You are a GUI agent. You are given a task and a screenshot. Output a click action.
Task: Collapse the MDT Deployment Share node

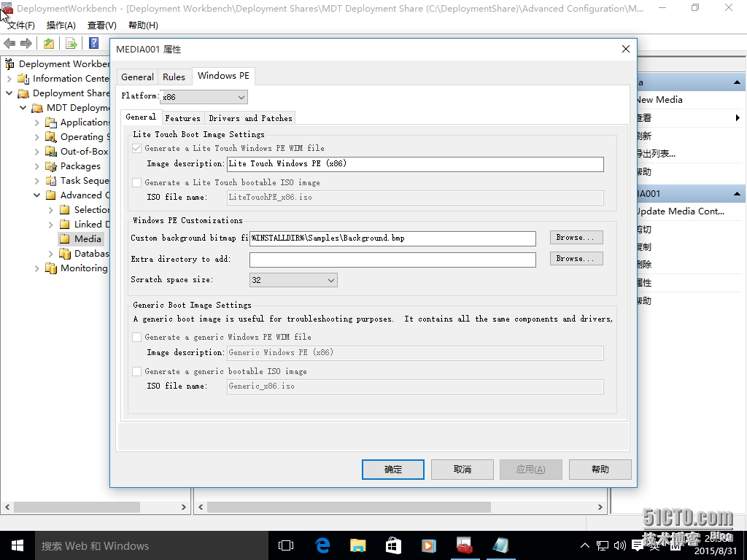click(x=23, y=108)
